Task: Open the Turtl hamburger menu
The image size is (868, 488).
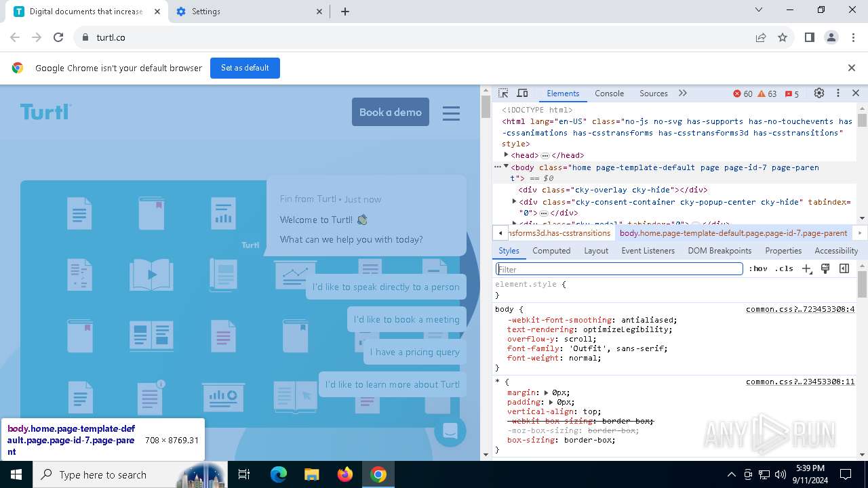Action: pos(451,113)
